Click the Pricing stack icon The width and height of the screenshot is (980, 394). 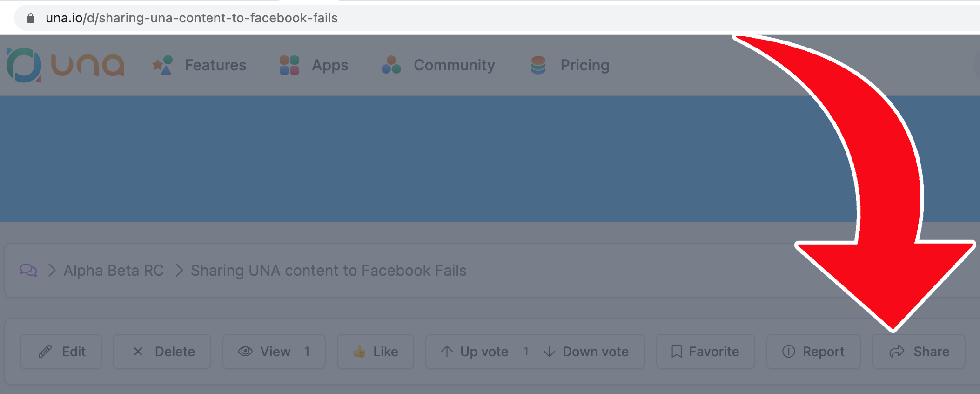tap(538, 65)
